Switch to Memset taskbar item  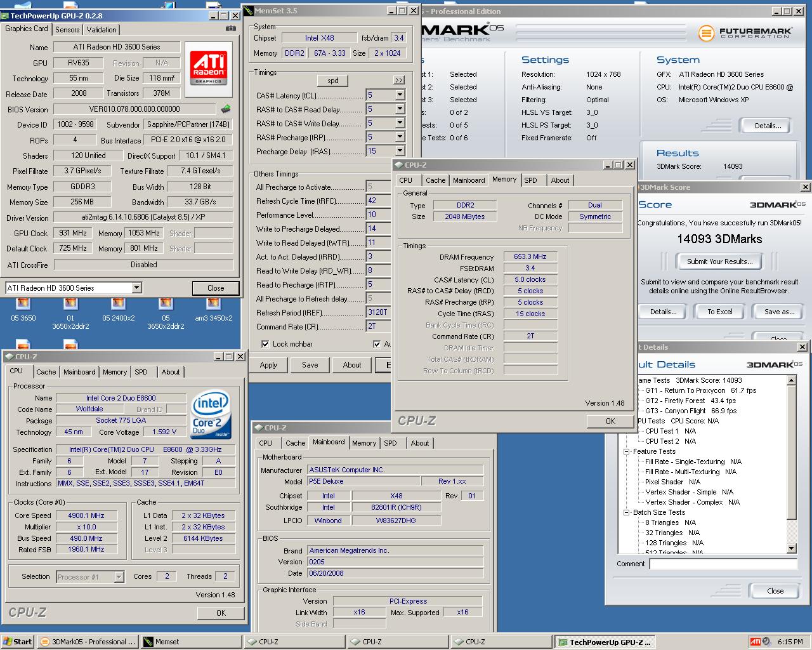[190, 642]
